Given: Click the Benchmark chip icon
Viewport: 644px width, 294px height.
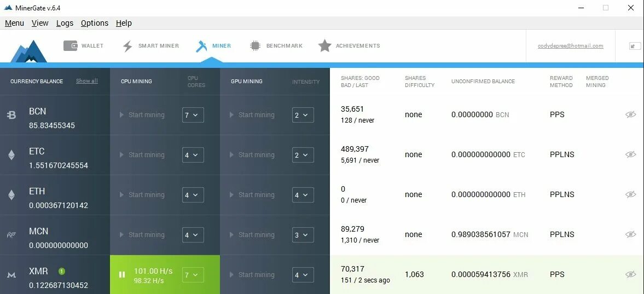Looking at the screenshot, I should click(x=255, y=45).
